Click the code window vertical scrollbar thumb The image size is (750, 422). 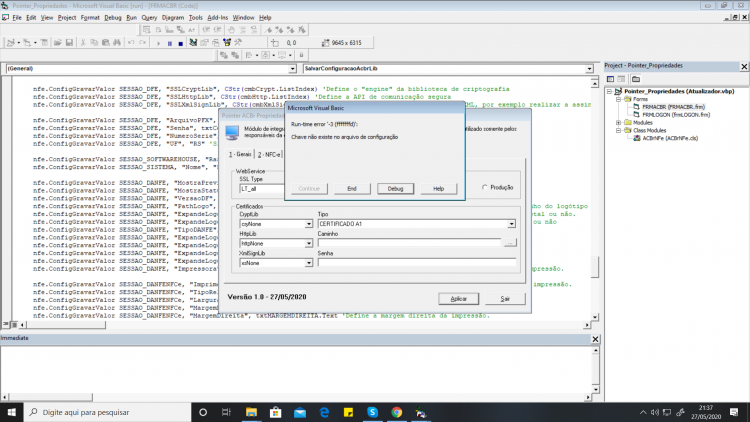tap(595, 267)
